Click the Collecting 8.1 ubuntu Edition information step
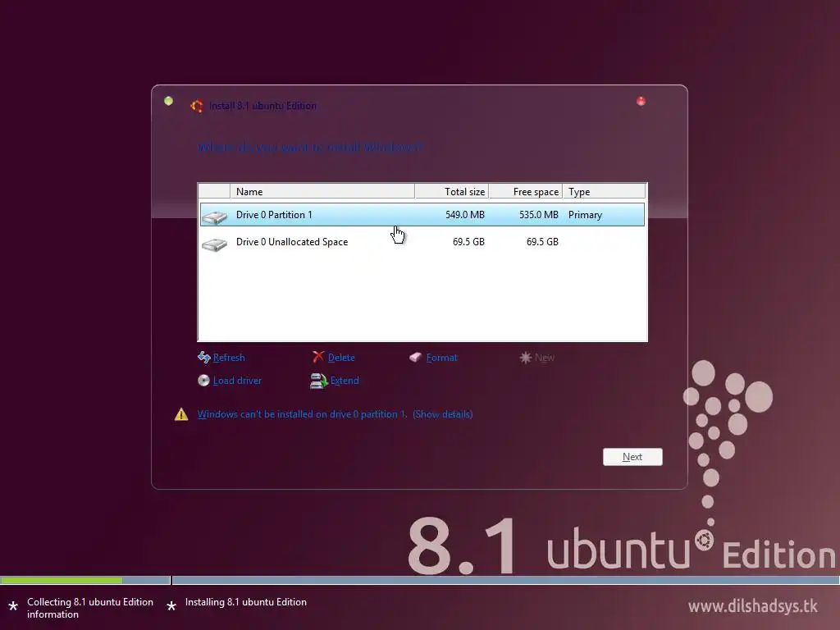The width and height of the screenshot is (840, 630). click(90, 608)
